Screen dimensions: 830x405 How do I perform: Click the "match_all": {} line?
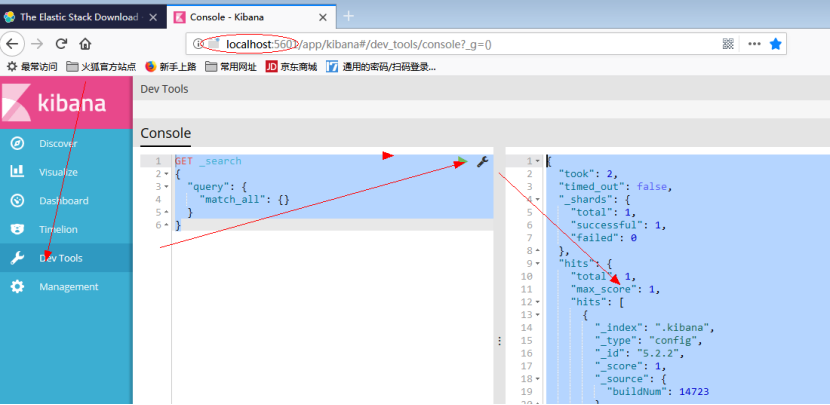point(245,200)
